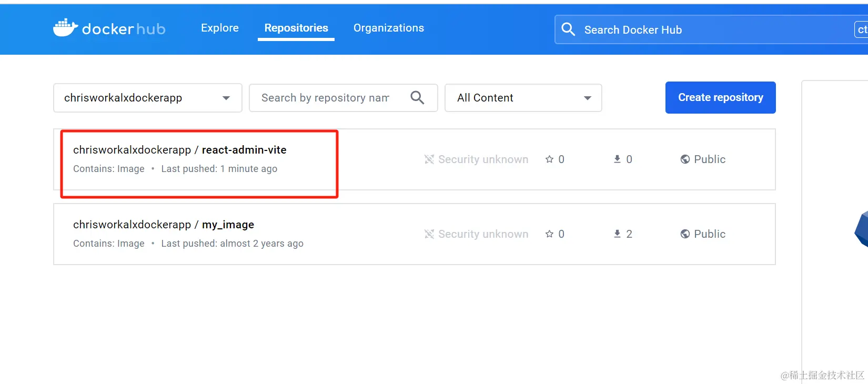This screenshot has height=384, width=868.
Task: Click the star icon in react-admin-vite row
Action: [549, 159]
